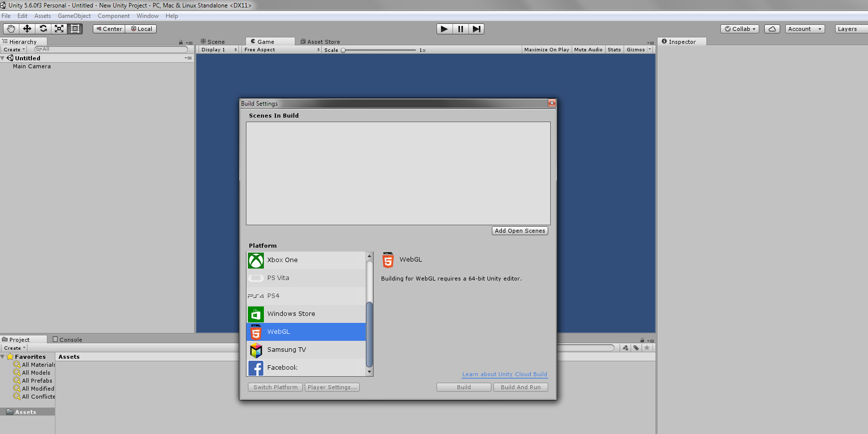This screenshot has width=868, height=434.
Task: Switch to the Console tab
Action: click(67, 340)
